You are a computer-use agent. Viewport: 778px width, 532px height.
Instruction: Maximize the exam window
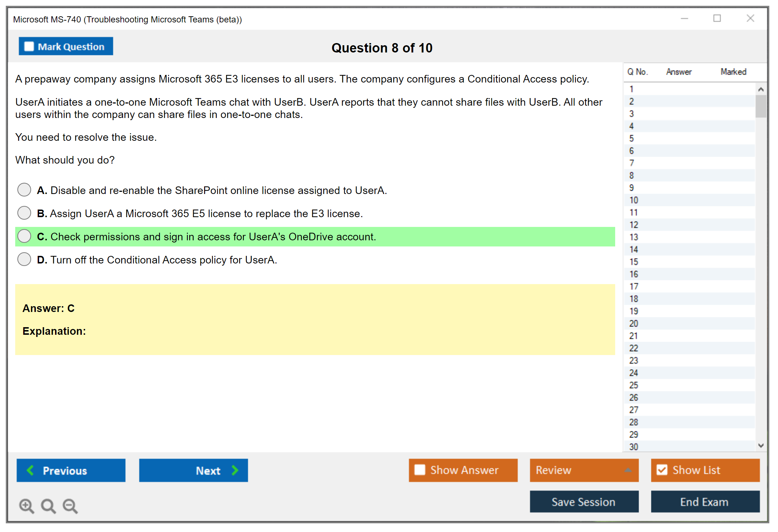[x=717, y=18]
